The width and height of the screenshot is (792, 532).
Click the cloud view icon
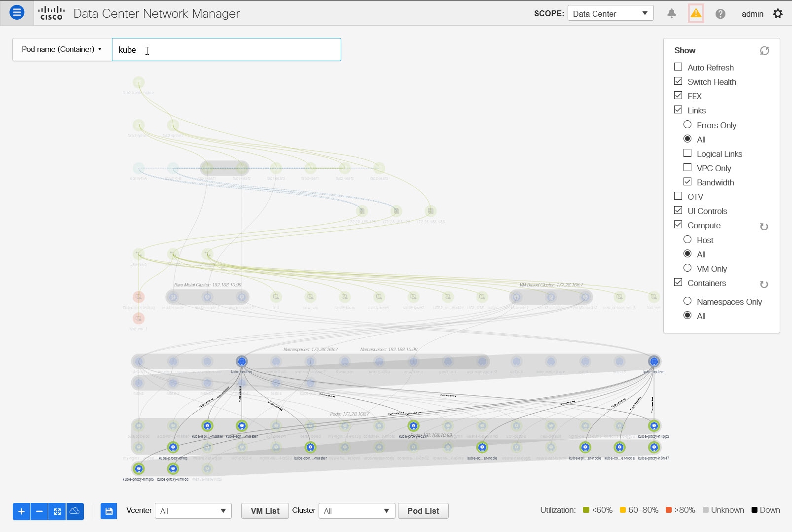coord(75,512)
